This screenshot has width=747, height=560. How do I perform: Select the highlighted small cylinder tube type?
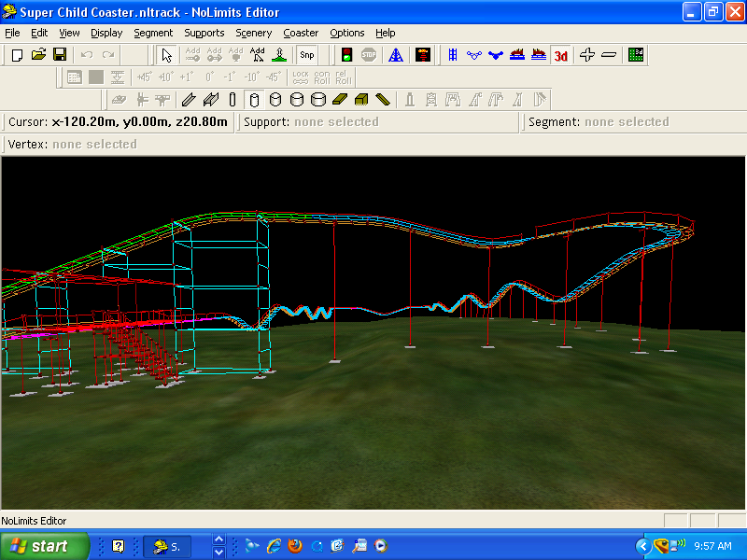pyautogui.click(x=254, y=100)
